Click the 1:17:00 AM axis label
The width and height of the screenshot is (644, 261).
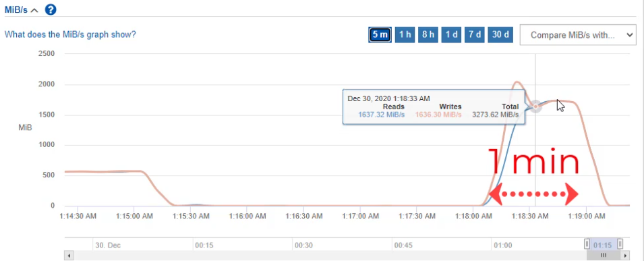pyautogui.click(x=360, y=216)
